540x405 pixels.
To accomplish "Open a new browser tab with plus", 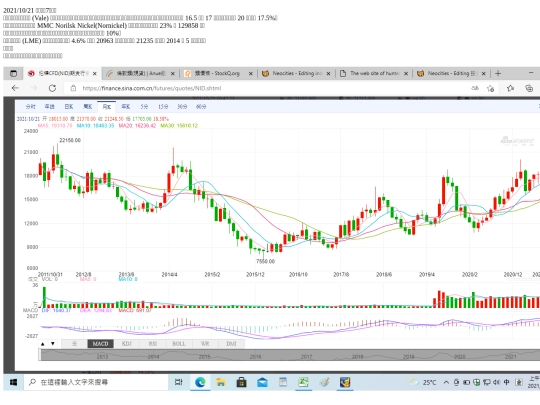I will pyautogui.click(x=498, y=73).
